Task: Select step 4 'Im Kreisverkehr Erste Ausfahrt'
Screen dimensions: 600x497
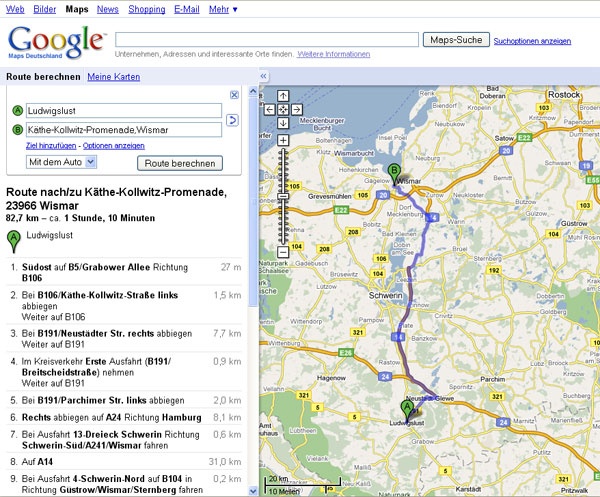Action: (x=124, y=372)
